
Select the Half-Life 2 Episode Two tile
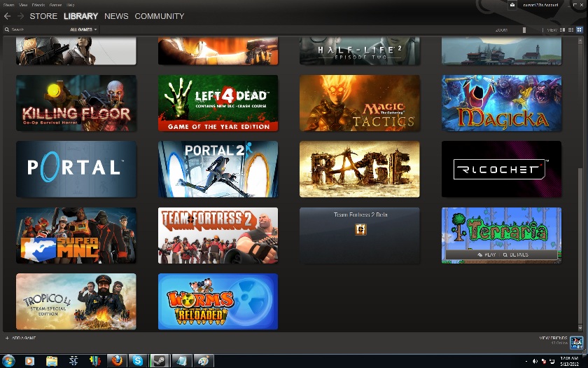pos(360,50)
